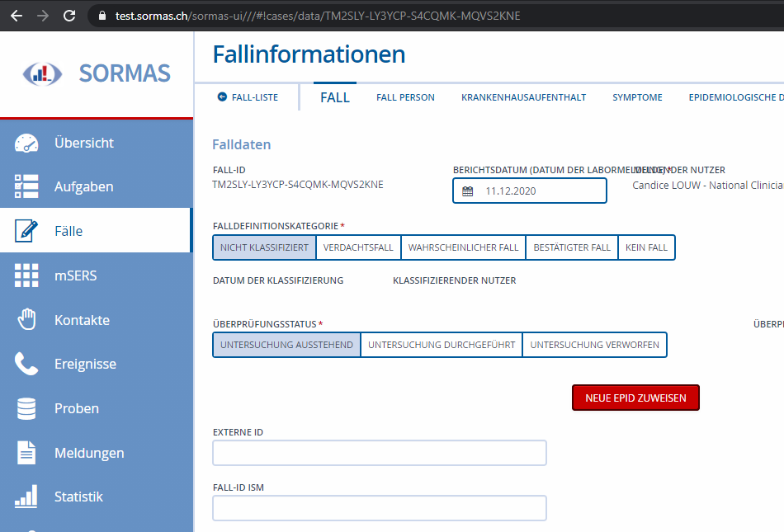
Task: Set status to Untersuchung Verworfen
Action: click(594, 345)
